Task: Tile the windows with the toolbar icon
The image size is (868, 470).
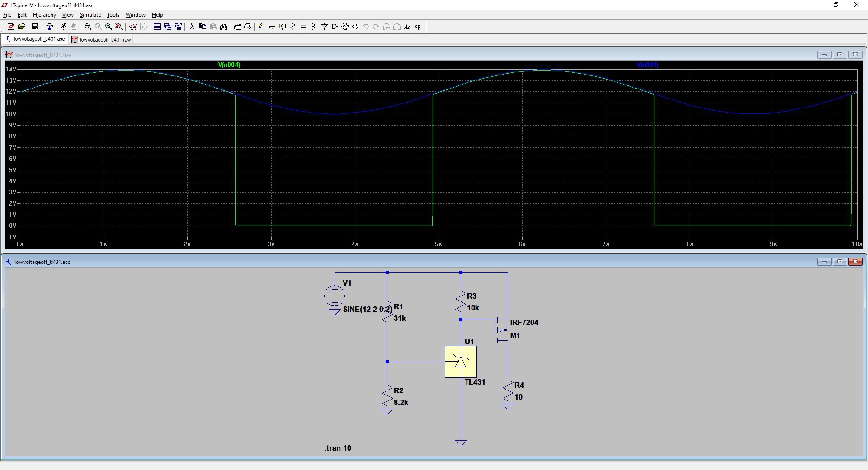Action: coord(157,27)
